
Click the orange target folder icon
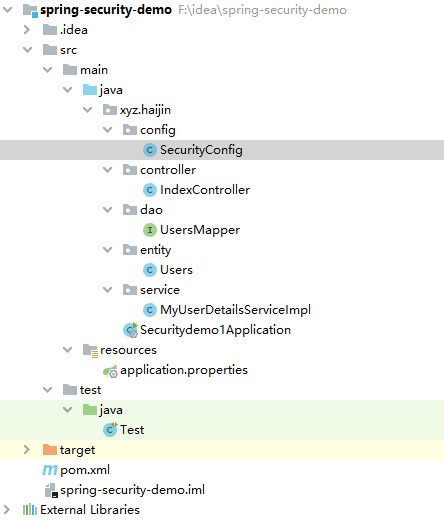[x=50, y=450]
